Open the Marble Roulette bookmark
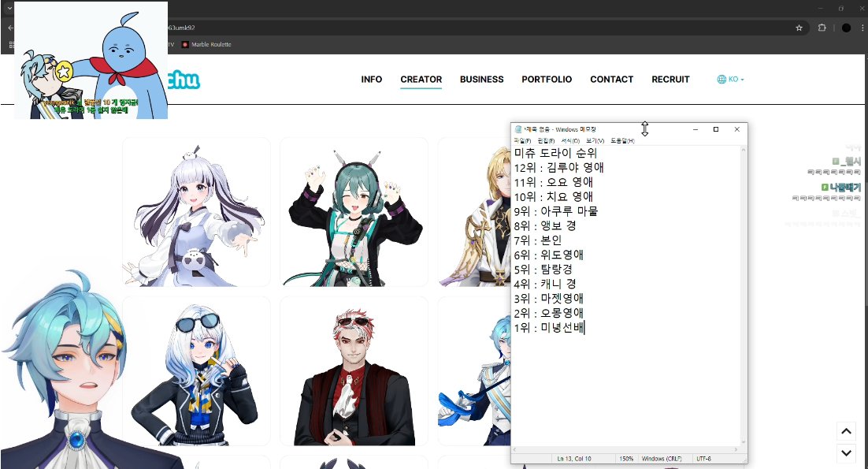Screen dimensions: 868x469 [206, 44]
